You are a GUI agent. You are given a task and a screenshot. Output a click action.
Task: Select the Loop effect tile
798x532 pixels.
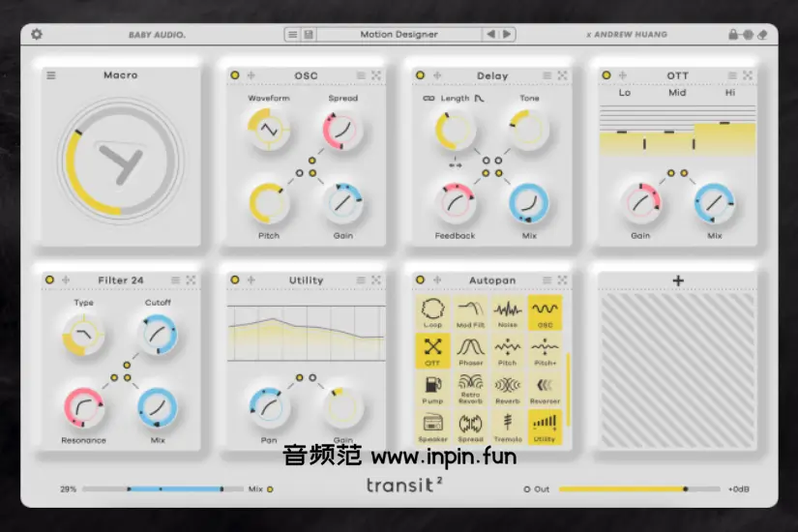click(432, 312)
